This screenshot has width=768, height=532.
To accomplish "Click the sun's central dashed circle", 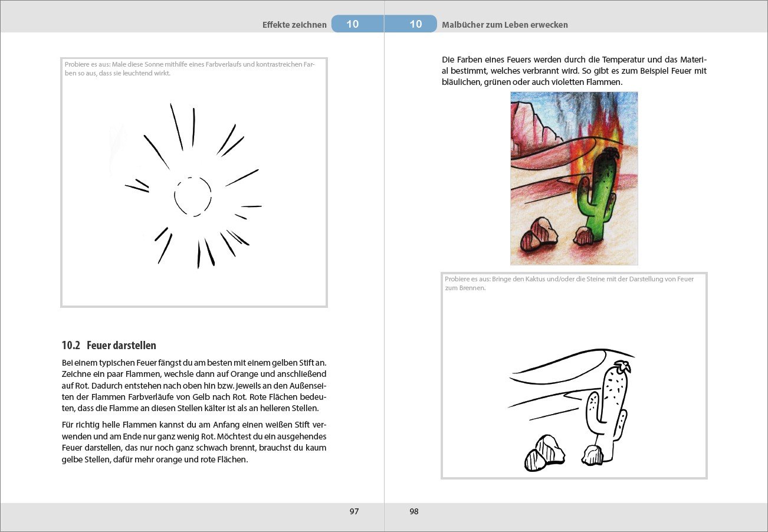I will pos(192,196).
